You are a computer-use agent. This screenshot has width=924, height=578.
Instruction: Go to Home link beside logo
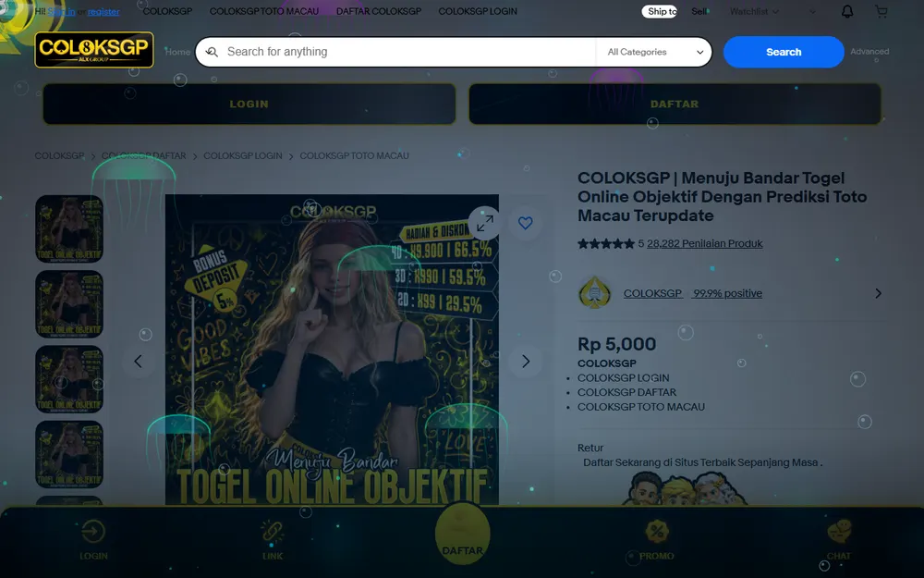[177, 52]
